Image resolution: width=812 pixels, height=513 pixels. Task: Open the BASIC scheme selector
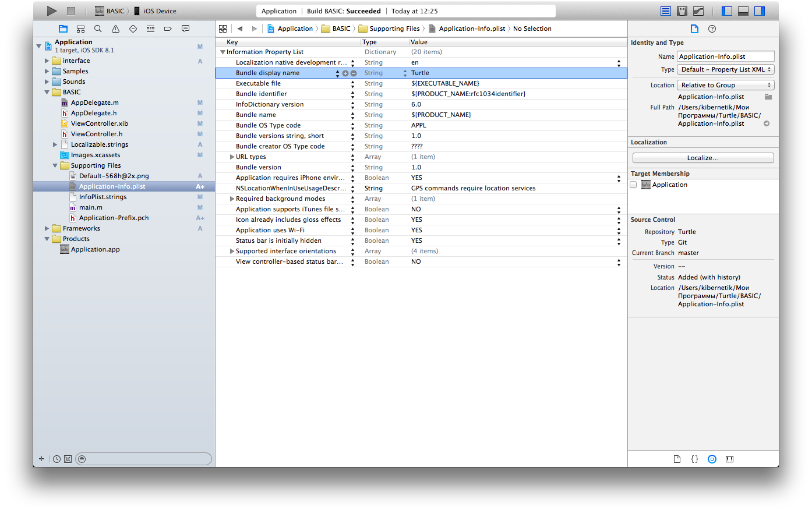click(x=110, y=11)
